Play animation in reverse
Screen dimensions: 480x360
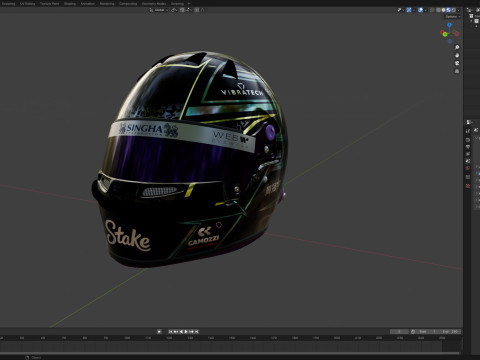coord(181,332)
